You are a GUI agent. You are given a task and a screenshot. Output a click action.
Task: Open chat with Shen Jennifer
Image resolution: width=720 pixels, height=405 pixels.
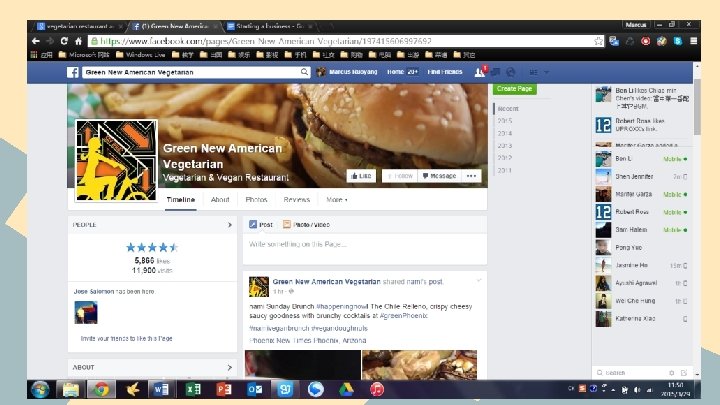point(641,176)
